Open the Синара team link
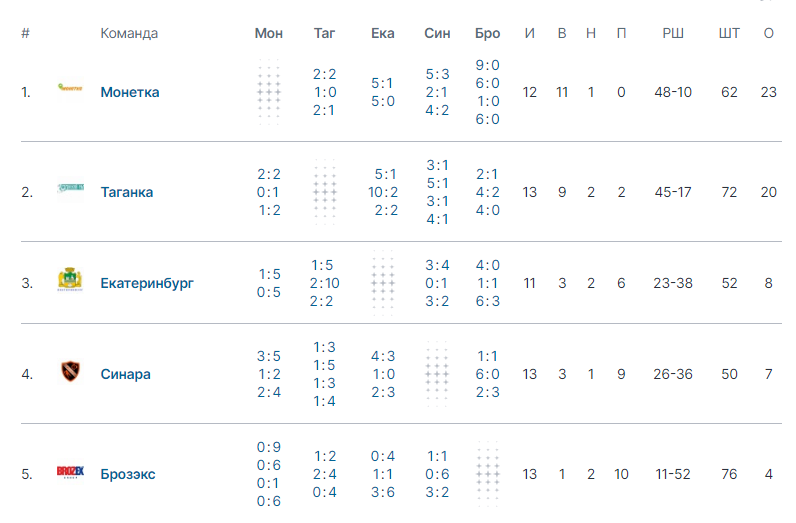Screen dimensions: 796x523 pyautogui.click(x=125, y=374)
